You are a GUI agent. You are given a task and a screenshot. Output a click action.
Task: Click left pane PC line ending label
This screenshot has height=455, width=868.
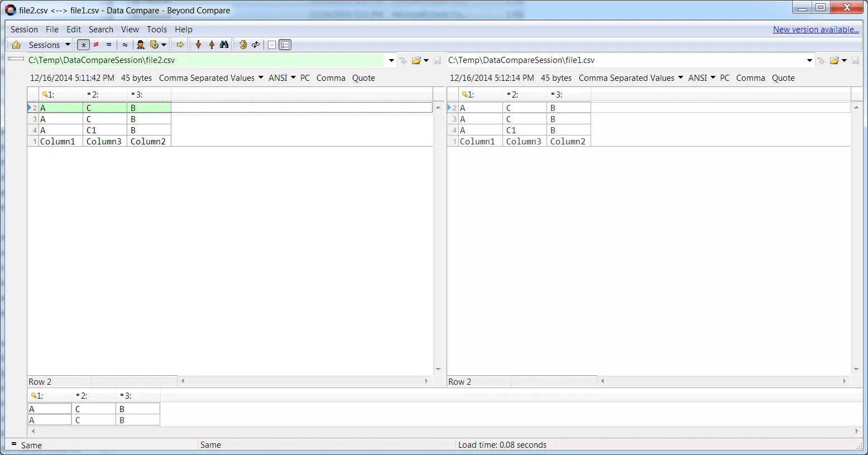pyautogui.click(x=305, y=78)
